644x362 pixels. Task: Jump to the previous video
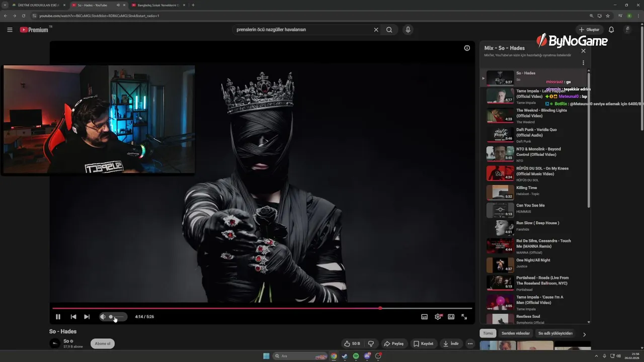point(73,317)
